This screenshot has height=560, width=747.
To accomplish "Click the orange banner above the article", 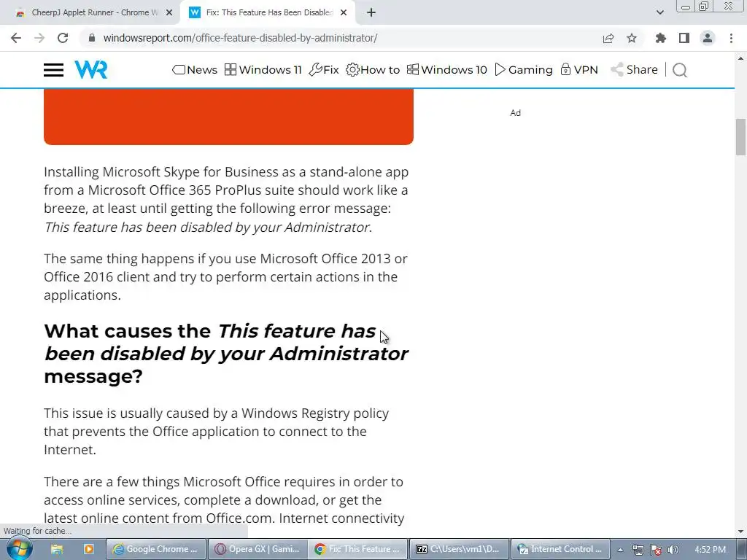I will point(228,117).
